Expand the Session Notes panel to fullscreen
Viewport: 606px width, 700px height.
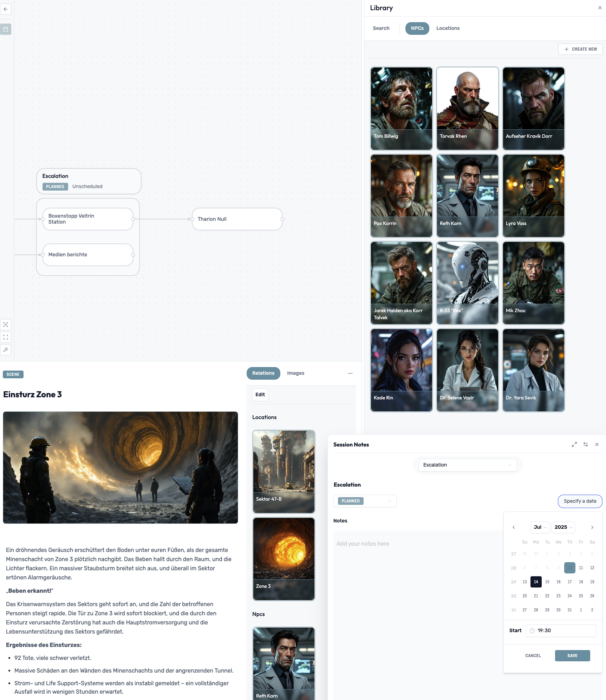(574, 444)
